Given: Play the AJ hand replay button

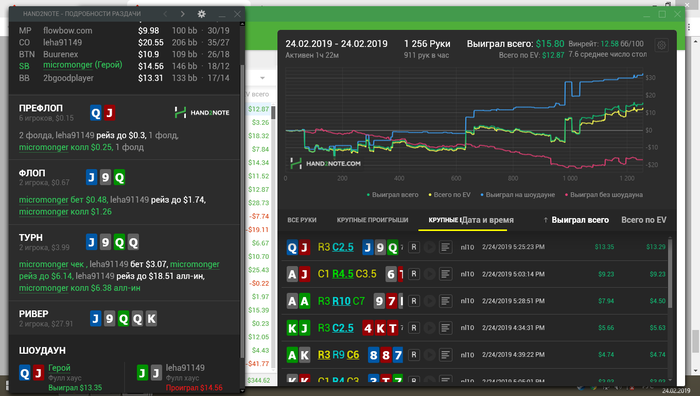Looking at the screenshot, I should pos(429,274).
